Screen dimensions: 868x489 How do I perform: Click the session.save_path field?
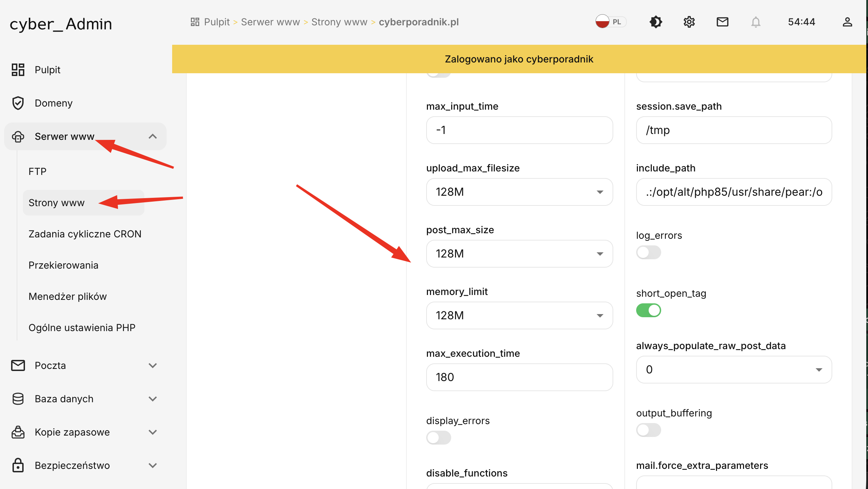(x=734, y=130)
